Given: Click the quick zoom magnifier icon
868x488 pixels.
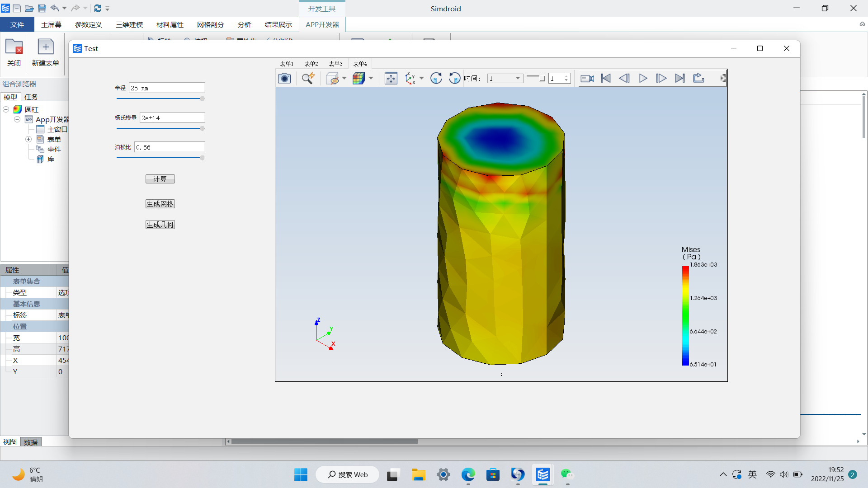Looking at the screenshot, I should (x=308, y=79).
